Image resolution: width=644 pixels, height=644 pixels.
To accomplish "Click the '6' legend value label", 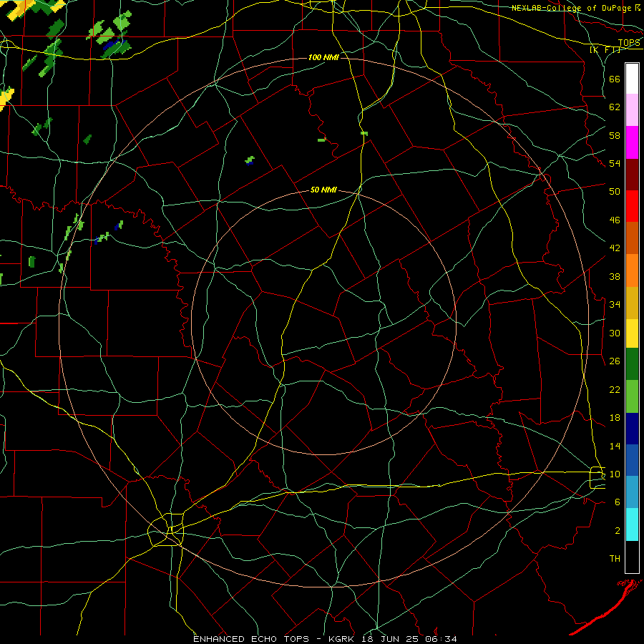I will [x=617, y=502].
